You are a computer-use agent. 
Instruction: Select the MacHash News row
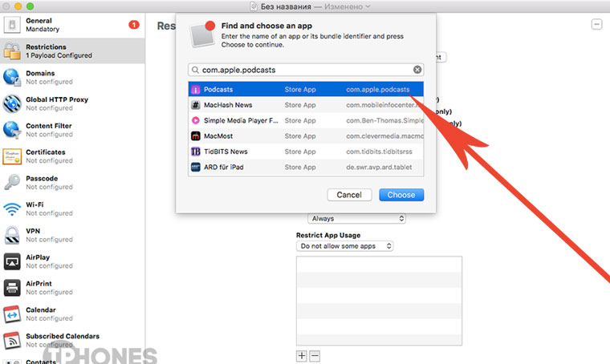click(306, 105)
